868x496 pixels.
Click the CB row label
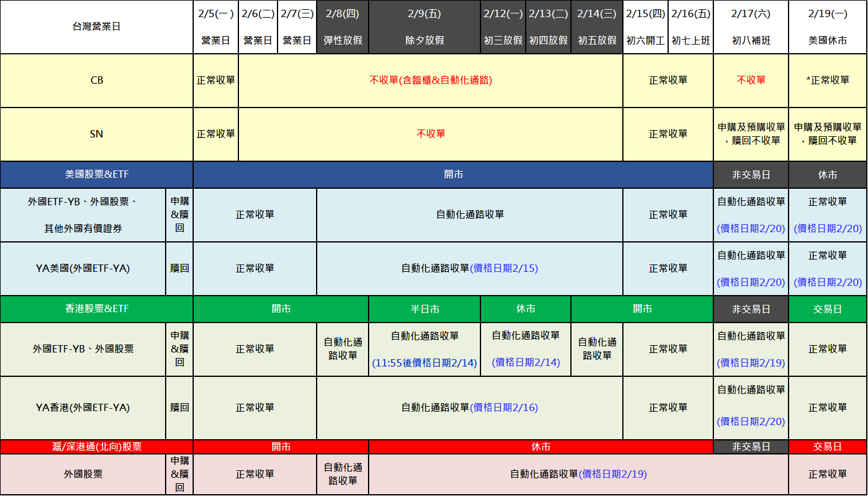(97, 81)
